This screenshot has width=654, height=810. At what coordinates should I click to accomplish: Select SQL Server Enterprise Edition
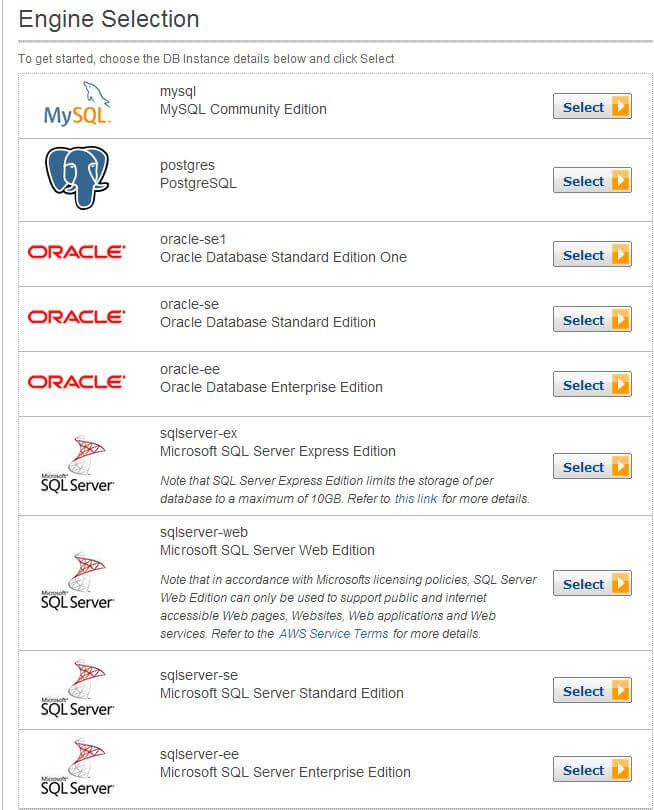[592, 770]
